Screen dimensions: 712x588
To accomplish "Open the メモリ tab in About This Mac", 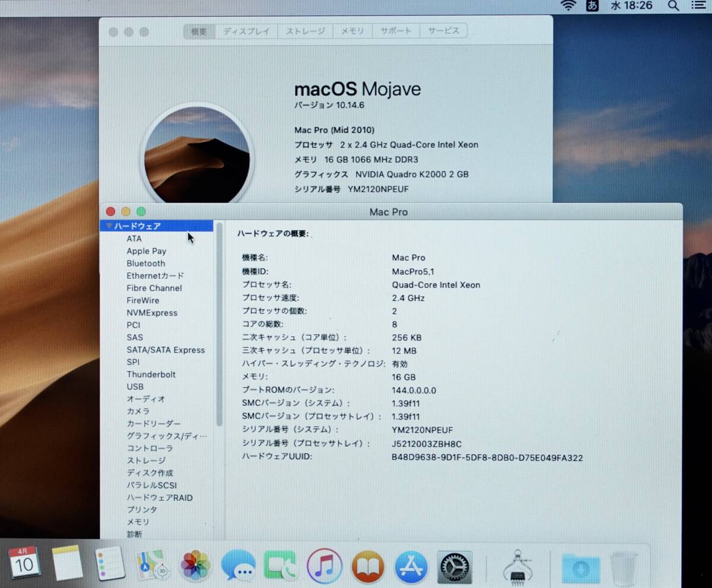I will coord(352,31).
